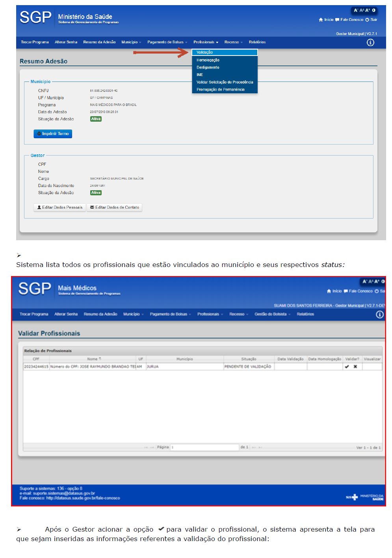The width and height of the screenshot is (392, 558).
Task: Click the printer icon in Imprimir Termo
Action: (39, 134)
